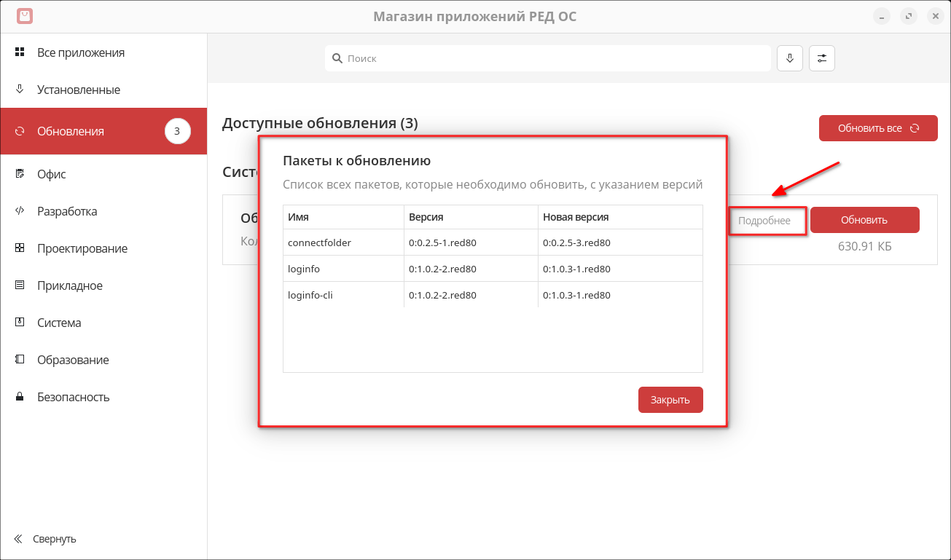Click the updates count badge showing 3
Screen dimensions: 951x560
pos(177,131)
